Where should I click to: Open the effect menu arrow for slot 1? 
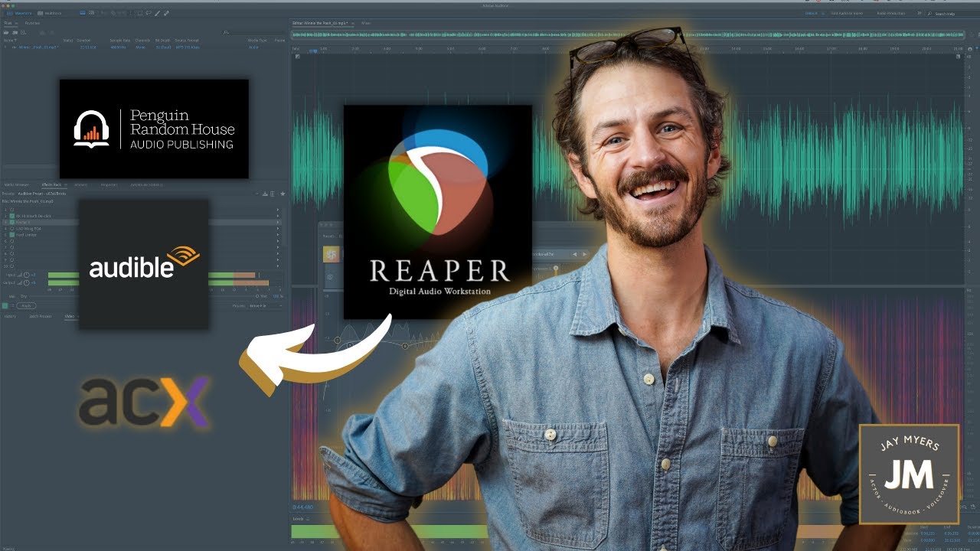278,210
